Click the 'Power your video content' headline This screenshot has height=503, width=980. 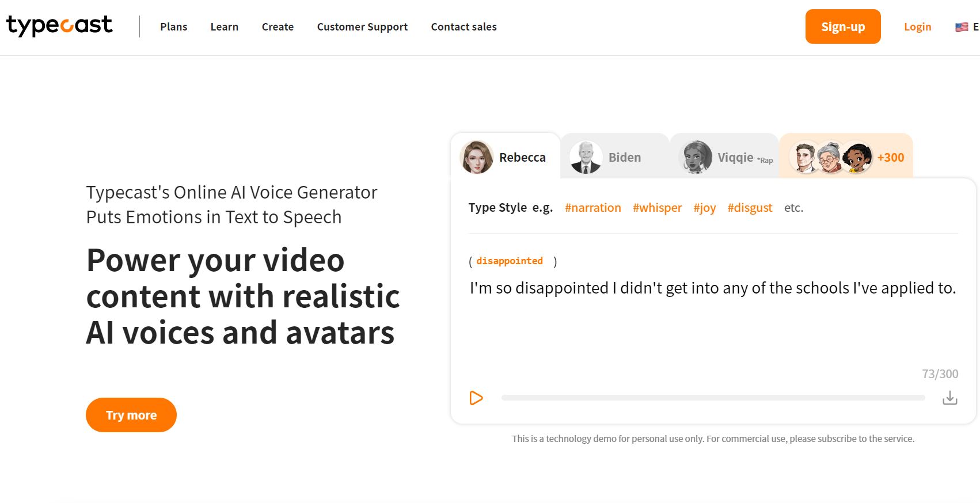click(x=243, y=296)
